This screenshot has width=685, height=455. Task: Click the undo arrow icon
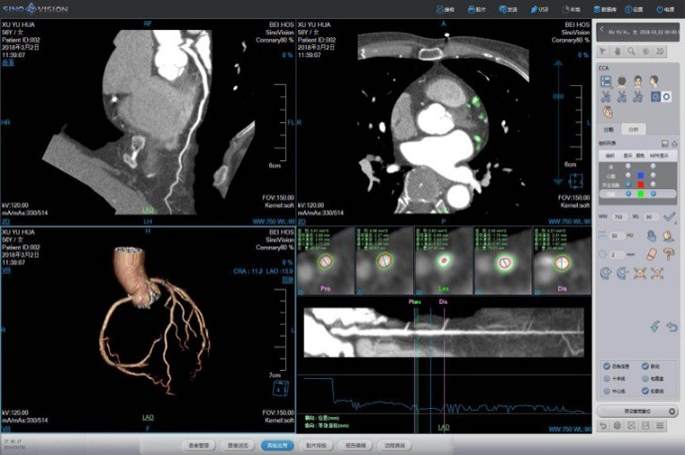pyautogui.click(x=672, y=327)
